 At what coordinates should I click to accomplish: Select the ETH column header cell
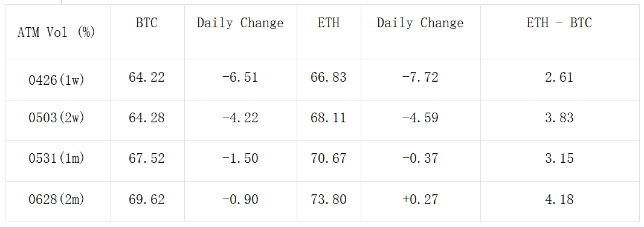[329, 32]
